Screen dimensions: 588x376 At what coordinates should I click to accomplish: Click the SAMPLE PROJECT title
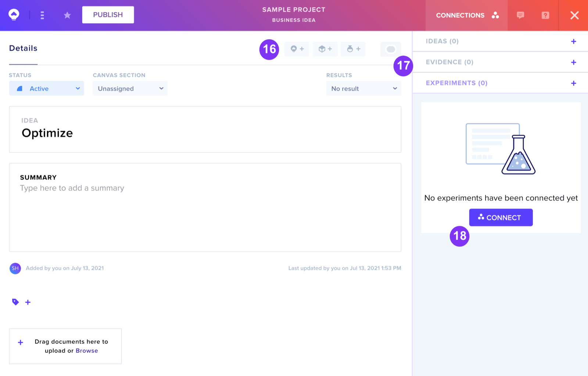point(294,10)
